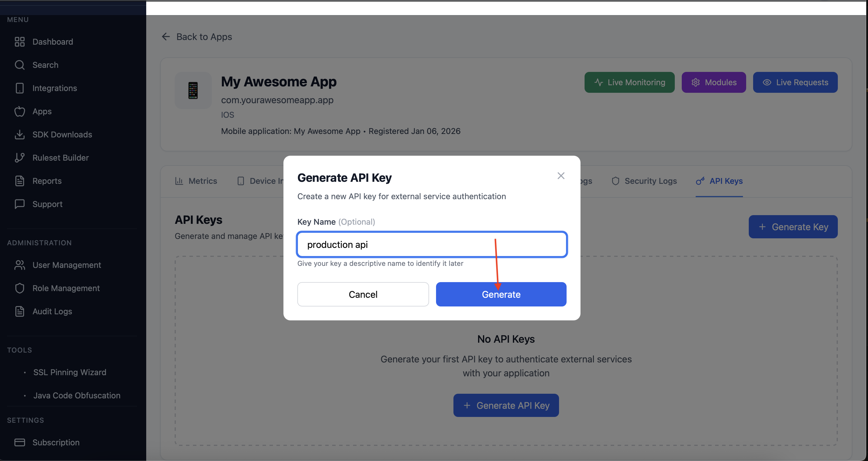
Task: Click the User Management people icon
Action: 19,265
